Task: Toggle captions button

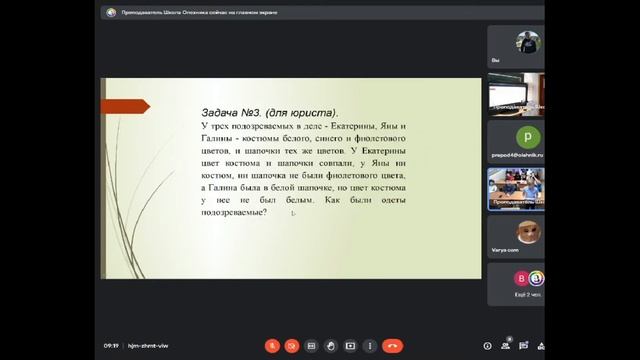Action: tap(311, 346)
